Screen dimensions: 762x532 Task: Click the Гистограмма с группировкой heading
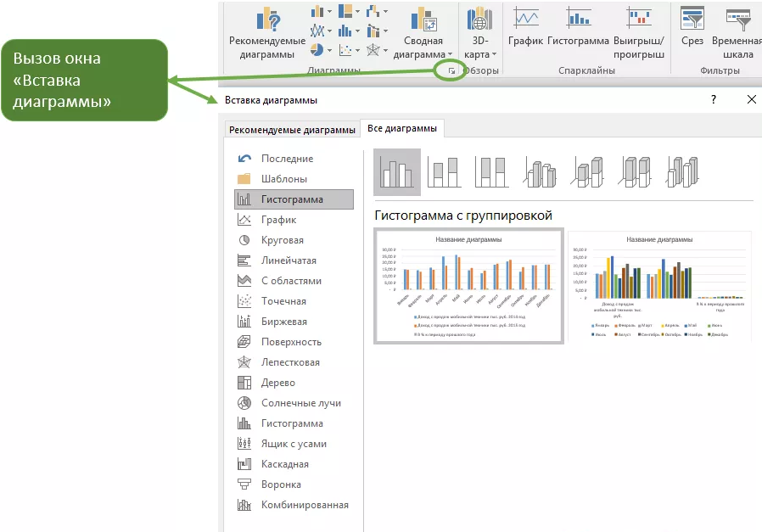coord(463,216)
